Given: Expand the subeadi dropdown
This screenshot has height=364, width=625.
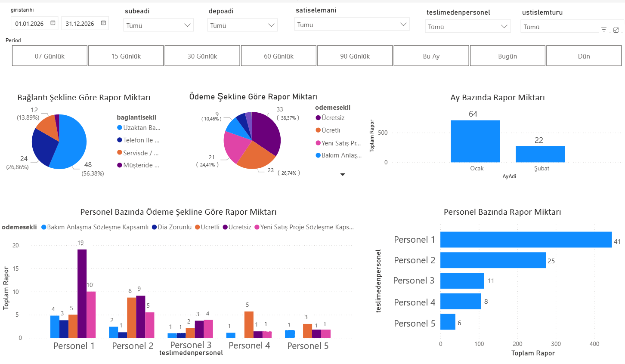Looking at the screenshot, I should [x=187, y=25].
